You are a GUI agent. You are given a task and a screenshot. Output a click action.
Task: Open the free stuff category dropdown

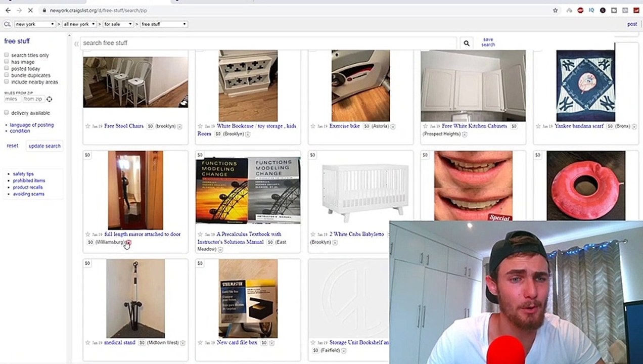point(164,24)
